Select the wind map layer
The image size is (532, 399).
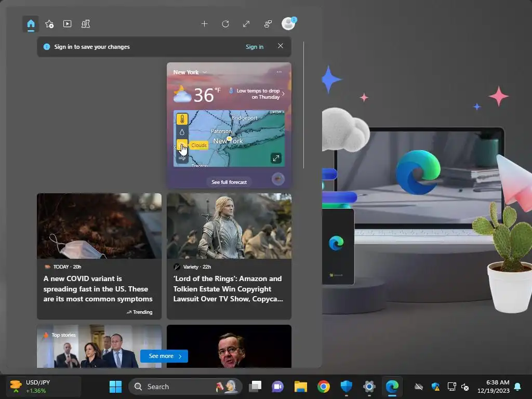click(x=182, y=158)
